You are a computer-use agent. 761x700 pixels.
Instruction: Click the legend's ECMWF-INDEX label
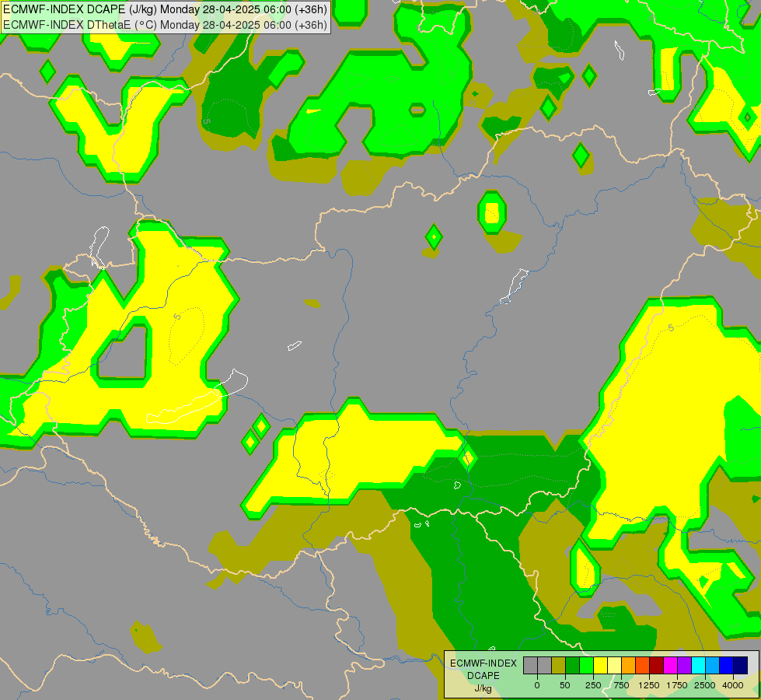pos(483,663)
